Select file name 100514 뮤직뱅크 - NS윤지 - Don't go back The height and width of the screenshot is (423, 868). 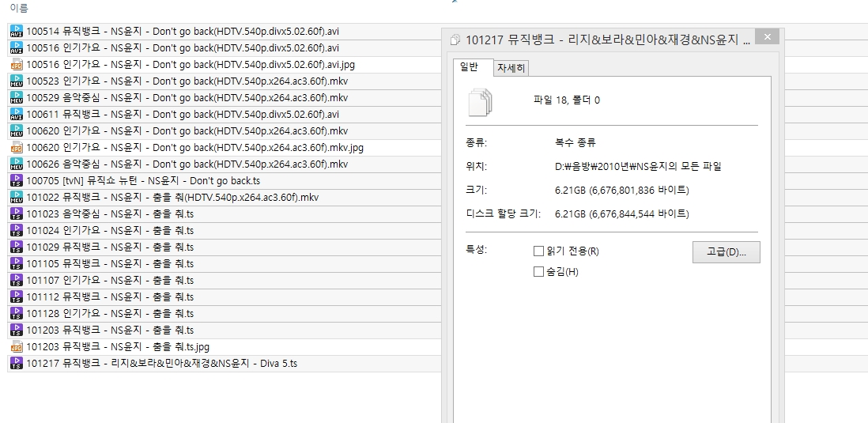183,32
